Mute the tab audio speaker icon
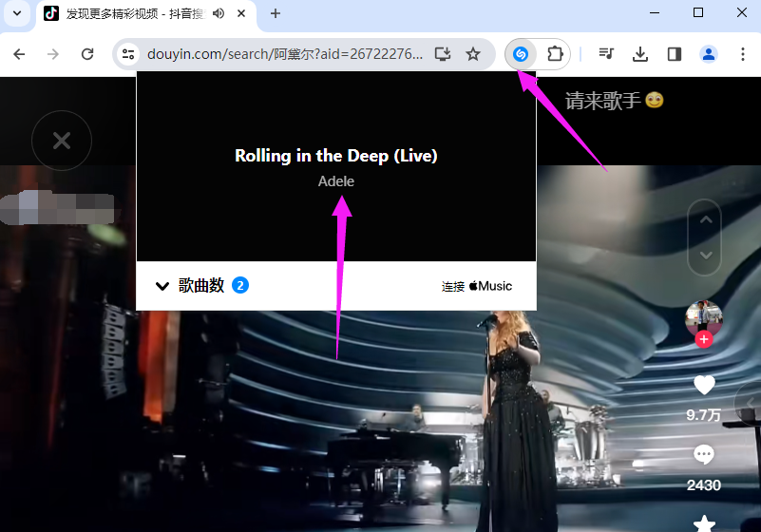This screenshot has width=761, height=532. [219, 13]
